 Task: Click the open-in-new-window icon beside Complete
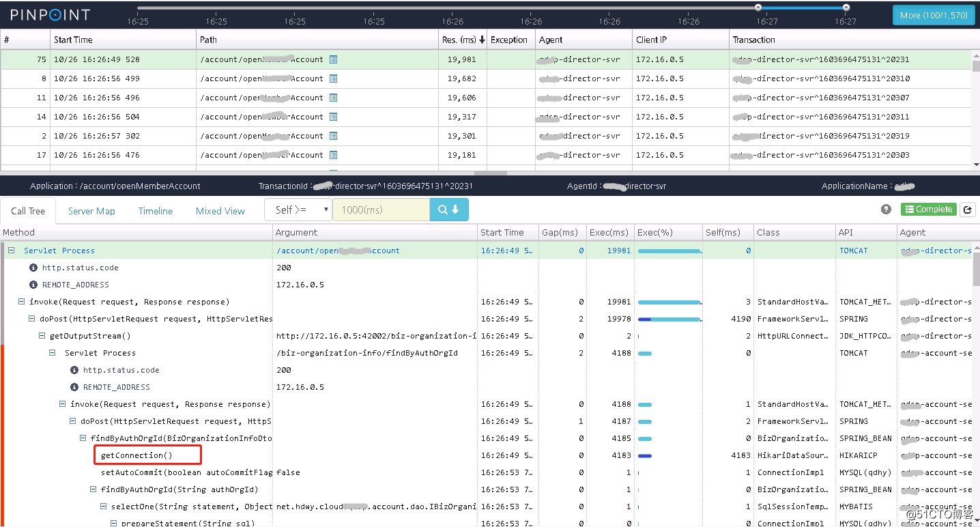[967, 210]
